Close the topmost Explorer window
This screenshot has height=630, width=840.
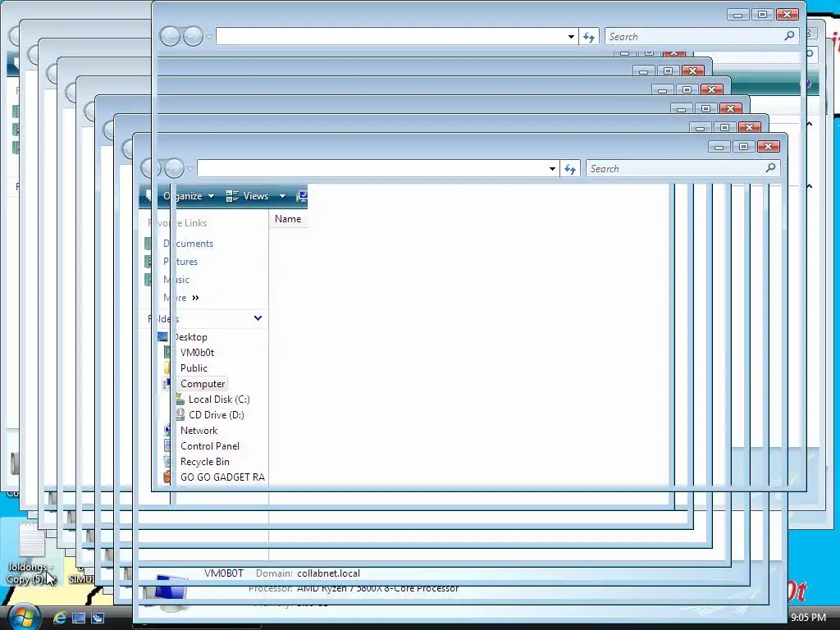click(x=787, y=14)
